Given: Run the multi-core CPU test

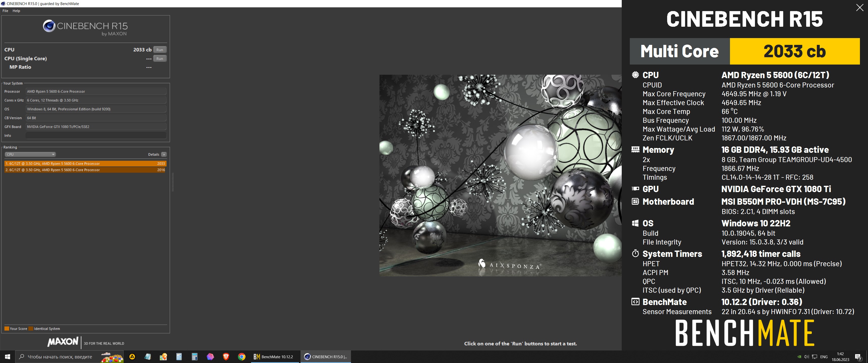Looking at the screenshot, I should pyautogui.click(x=160, y=49).
